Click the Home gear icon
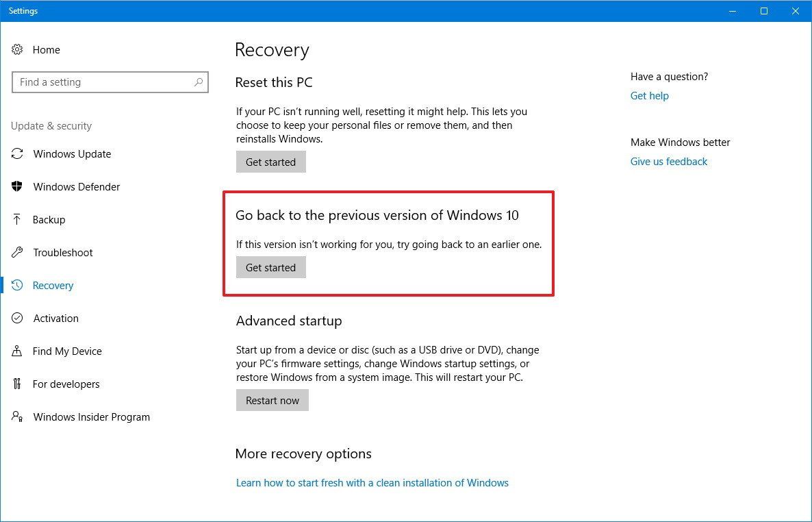Viewport: 812px width, 522px height. point(17,49)
